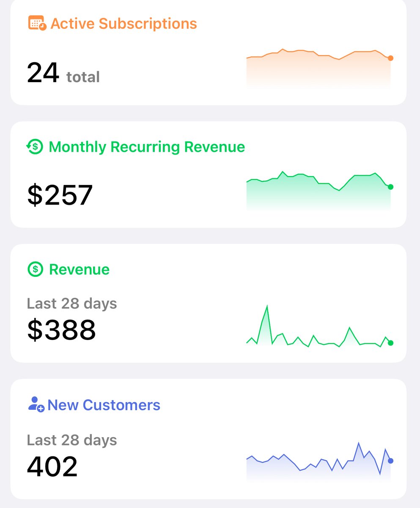Select the 402 new customers value
Screen dimensions: 420x508
[52, 466]
